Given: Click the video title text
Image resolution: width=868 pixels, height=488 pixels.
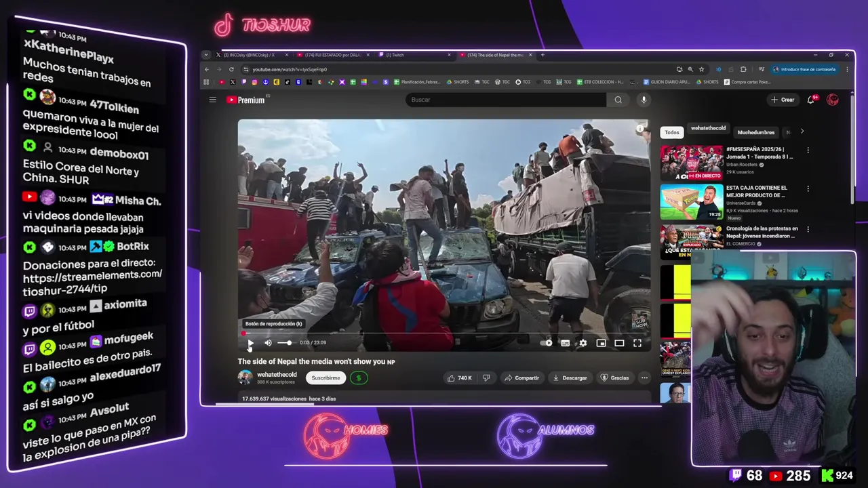Looking at the screenshot, I should click(x=316, y=362).
